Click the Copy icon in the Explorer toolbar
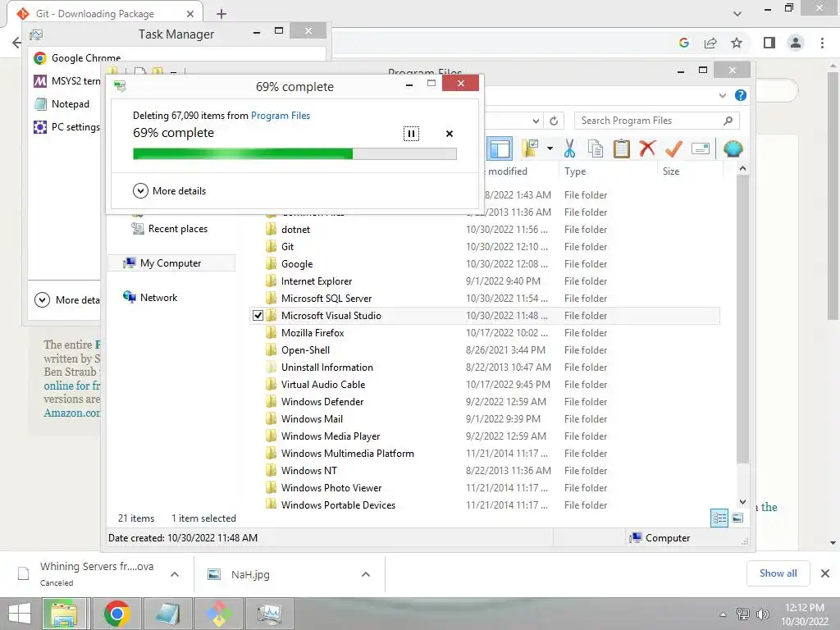 (596, 148)
